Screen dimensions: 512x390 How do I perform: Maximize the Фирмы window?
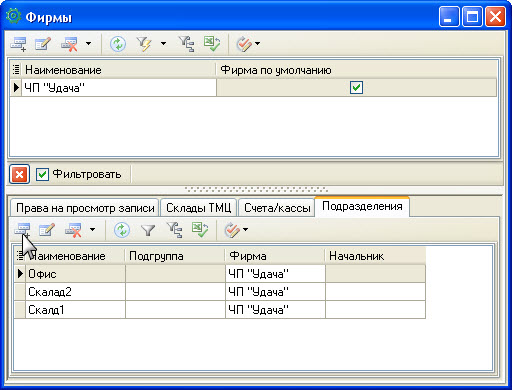[472, 16]
